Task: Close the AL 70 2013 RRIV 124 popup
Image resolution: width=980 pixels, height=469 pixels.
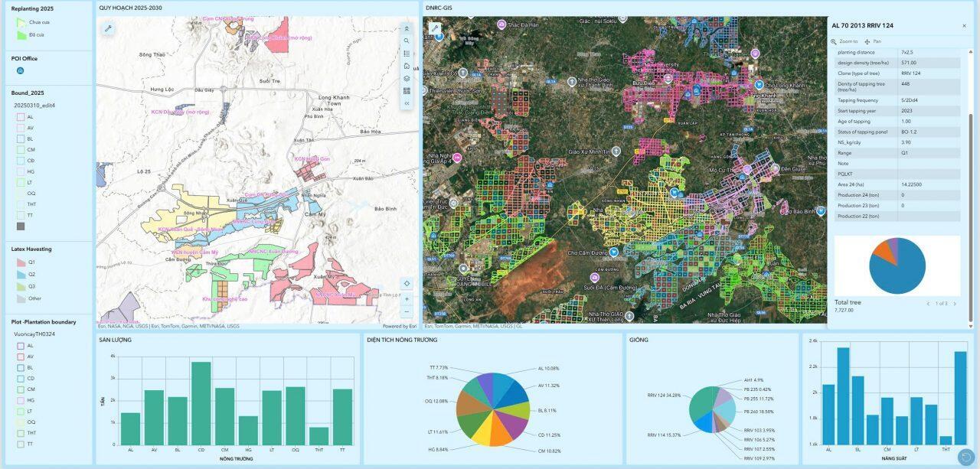Action: point(964,25)
